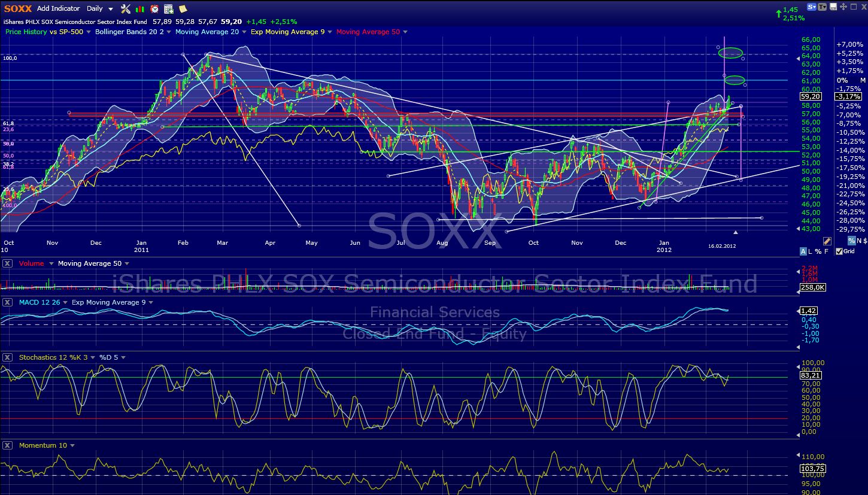This screenshot has width=868, height=495.
Task: Click the calculator icon with green plus
Action: (169, 9)
